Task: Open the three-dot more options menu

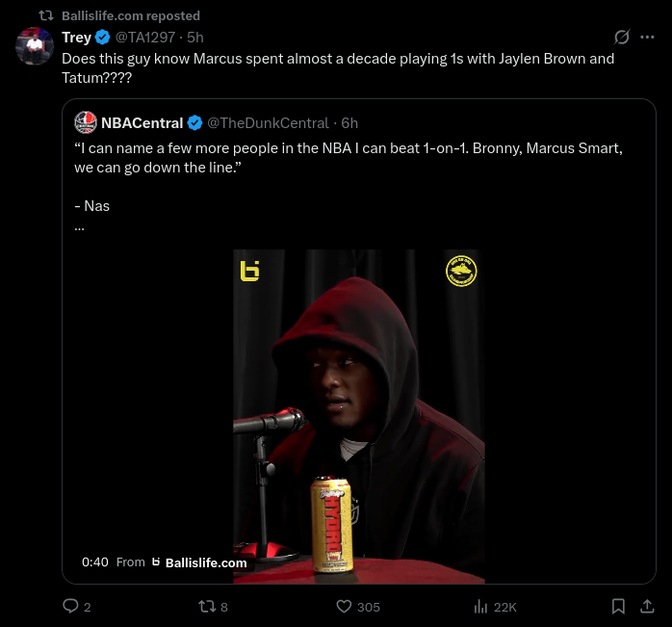Action: point(647,38)
